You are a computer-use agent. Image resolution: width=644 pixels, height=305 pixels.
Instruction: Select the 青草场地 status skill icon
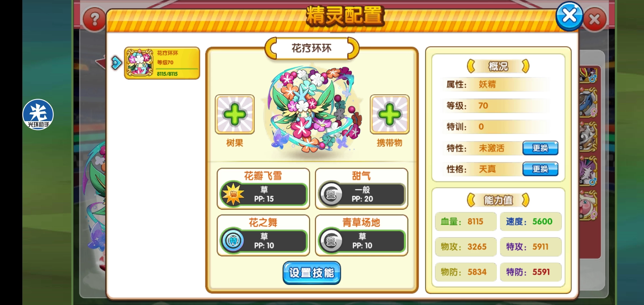coord(331,241)
